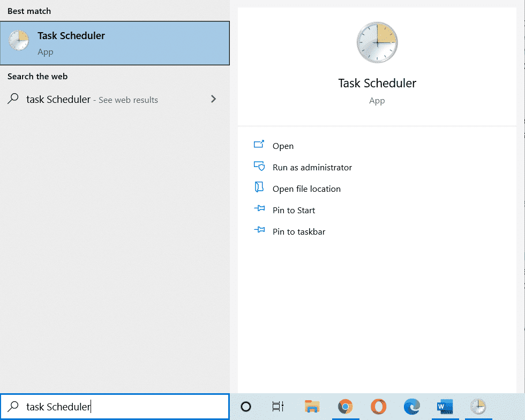
Task: Switch to Google Chrome in the taskbar
Action: 346,407
